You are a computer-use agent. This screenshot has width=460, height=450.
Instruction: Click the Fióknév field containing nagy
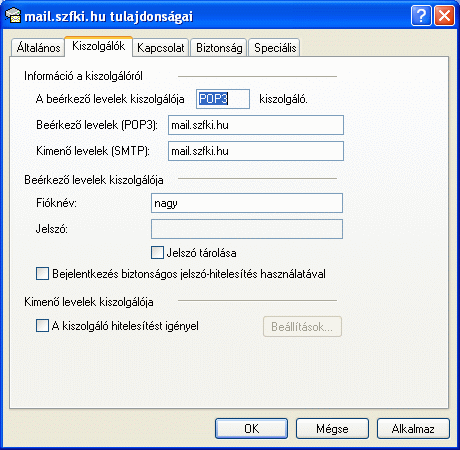[247, 203]
